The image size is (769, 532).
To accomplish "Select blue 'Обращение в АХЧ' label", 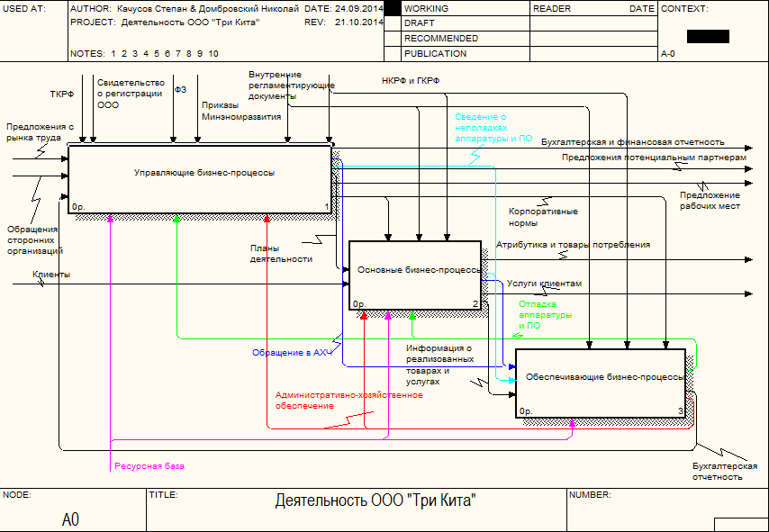I will click(293, 353).
